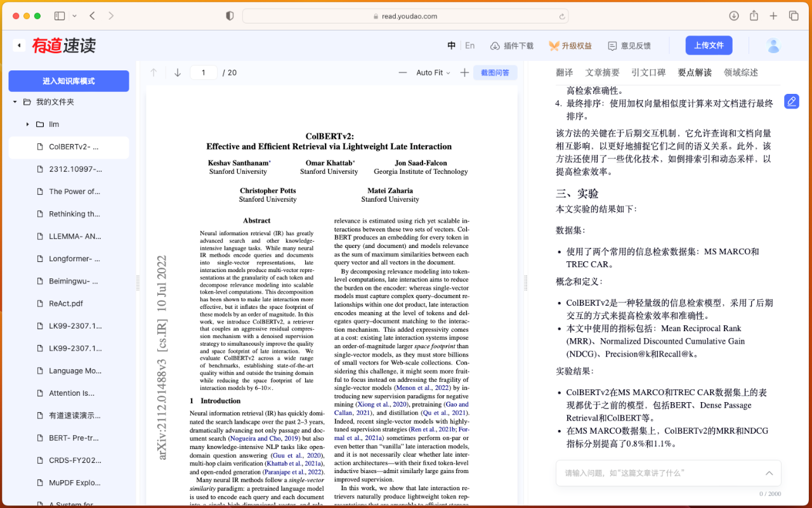Viewport: 812px width, 508px height.
Task: Open the Auto Fit zoom dropdown
Action: click(x=433, y=72)
